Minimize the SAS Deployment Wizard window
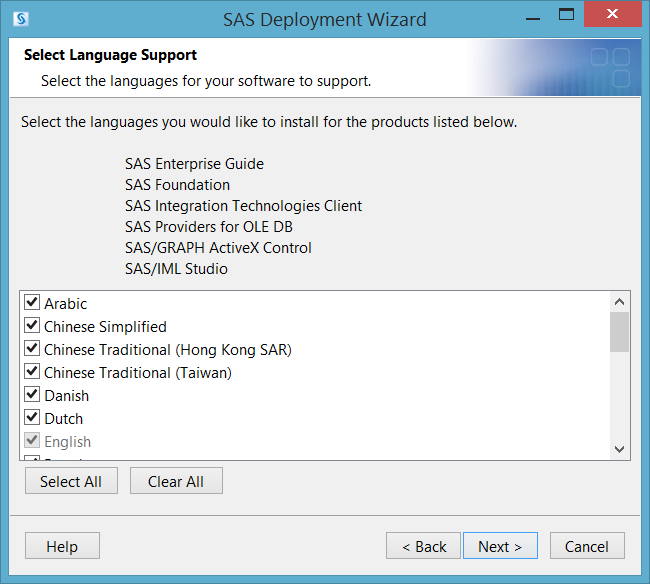The image size is (650, 584). [533, 18]
